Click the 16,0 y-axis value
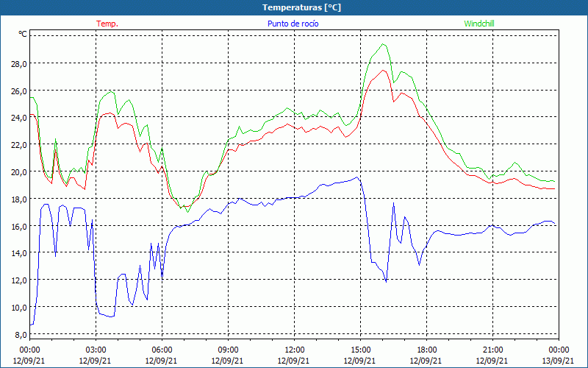588x368 pixels. coord(19,226)
